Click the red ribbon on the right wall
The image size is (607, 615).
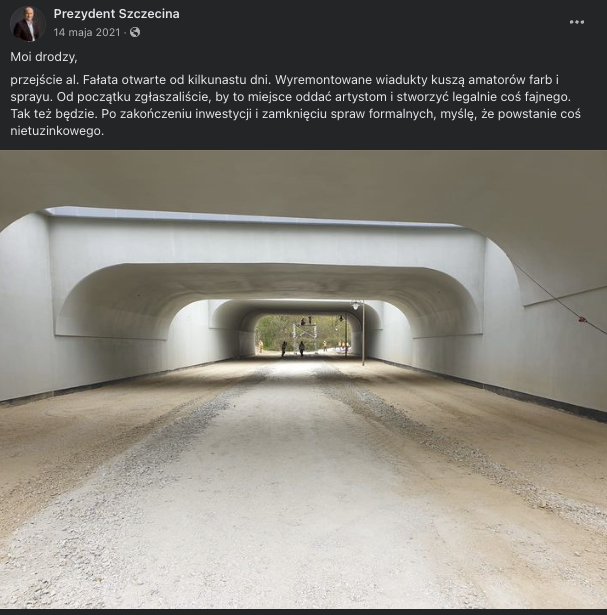pyautogui.click(x=582, y=320)
